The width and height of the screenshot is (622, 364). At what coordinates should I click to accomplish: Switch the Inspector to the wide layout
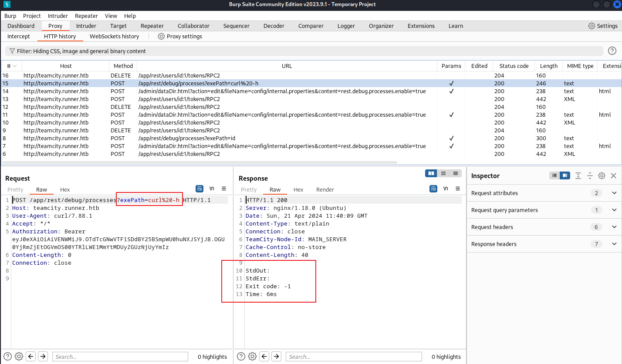pos(565,175)
